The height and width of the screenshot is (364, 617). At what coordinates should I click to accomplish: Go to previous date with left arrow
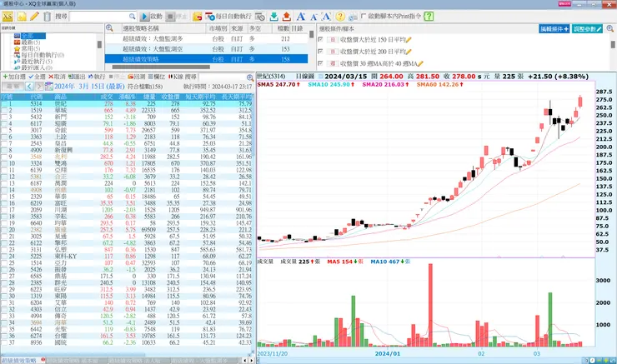(x=29, y=86)
